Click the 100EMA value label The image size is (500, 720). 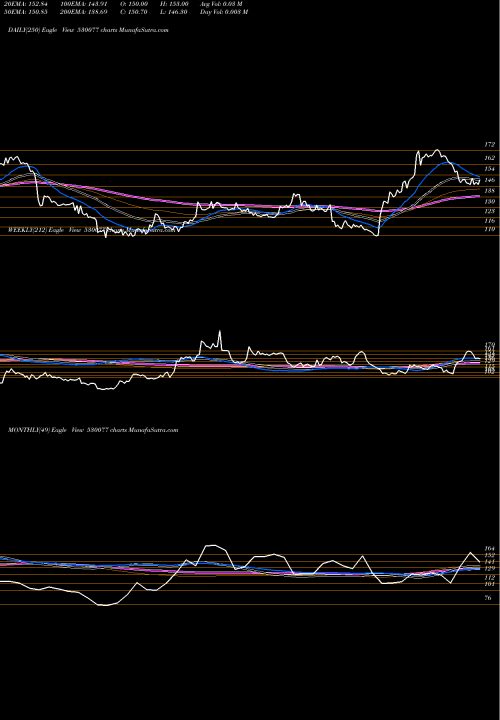pos(86,4)
